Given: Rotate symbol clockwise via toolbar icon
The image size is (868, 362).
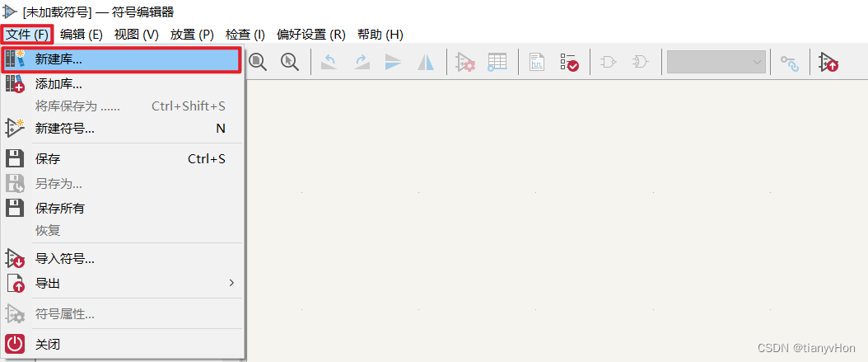Looking at the screenshot, I should coord(362,62).
